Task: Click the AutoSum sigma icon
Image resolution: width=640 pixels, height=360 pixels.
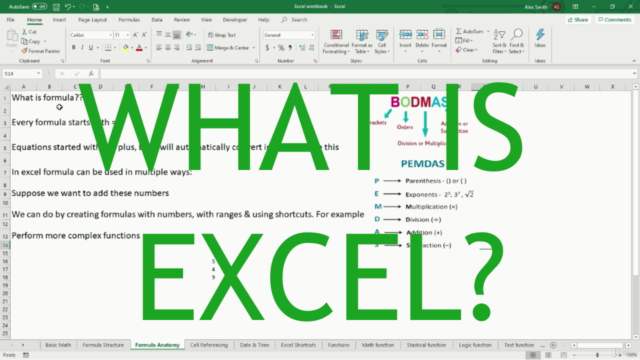Action: (x=459, y=31)
